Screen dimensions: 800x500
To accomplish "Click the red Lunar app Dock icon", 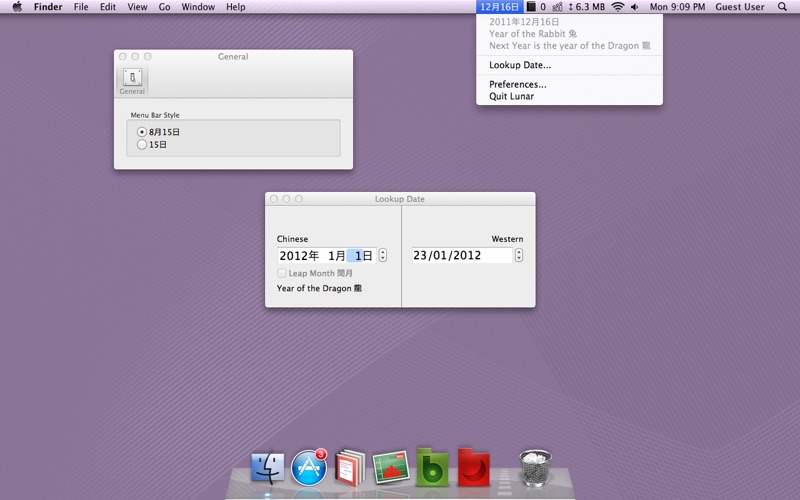I will click(473, 467).
